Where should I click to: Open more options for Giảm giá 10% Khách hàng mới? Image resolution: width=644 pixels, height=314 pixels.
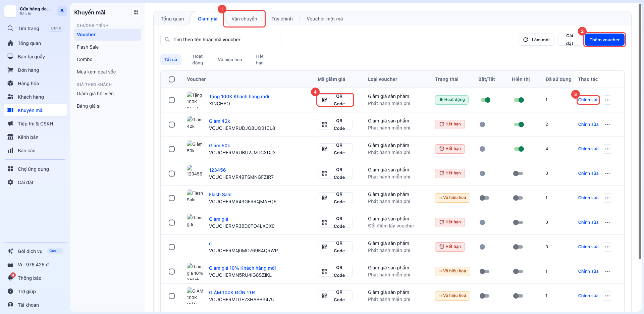tap(607, 271)
